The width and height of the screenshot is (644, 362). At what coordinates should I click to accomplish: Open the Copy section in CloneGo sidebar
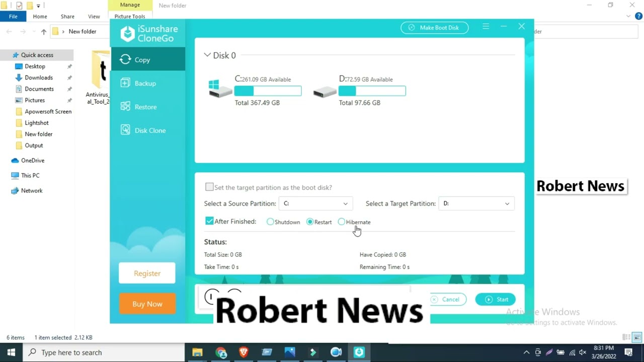click(147, 59)
